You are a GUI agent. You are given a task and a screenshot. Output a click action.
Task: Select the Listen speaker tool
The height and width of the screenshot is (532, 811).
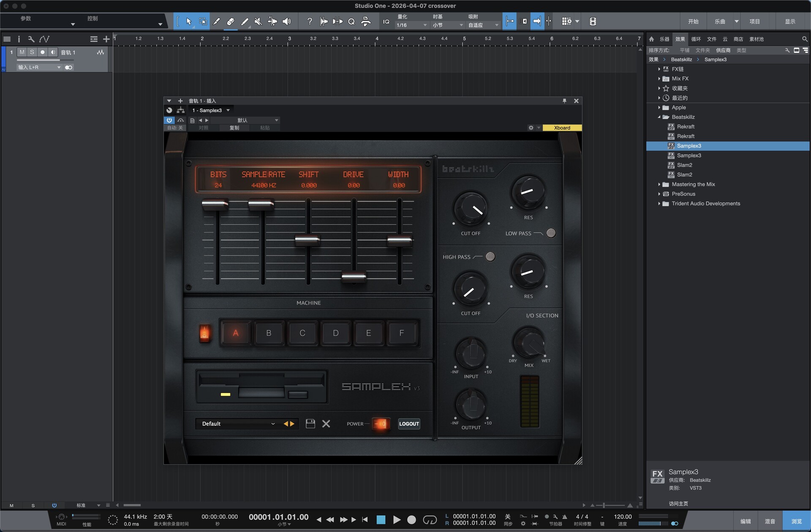pyautogui.click(x=286, y=22)
